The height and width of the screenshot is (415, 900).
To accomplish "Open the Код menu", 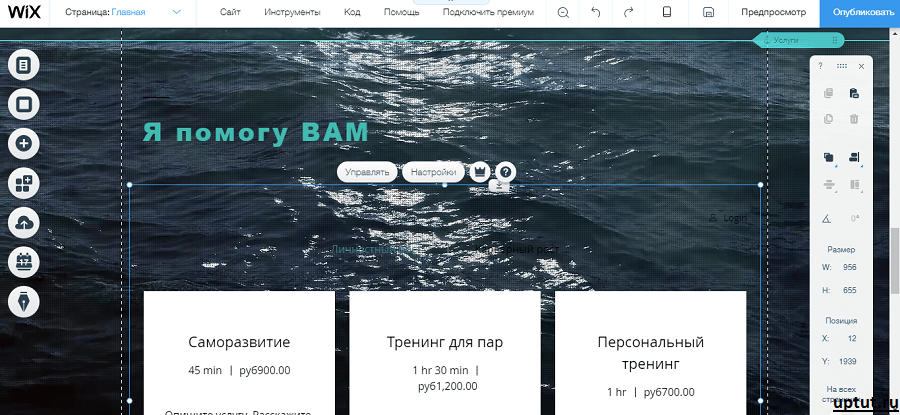I will pos(352,13).
